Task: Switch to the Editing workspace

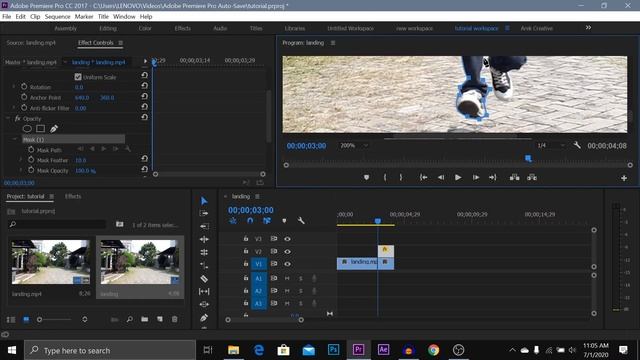Action: (x=108, y=28)
